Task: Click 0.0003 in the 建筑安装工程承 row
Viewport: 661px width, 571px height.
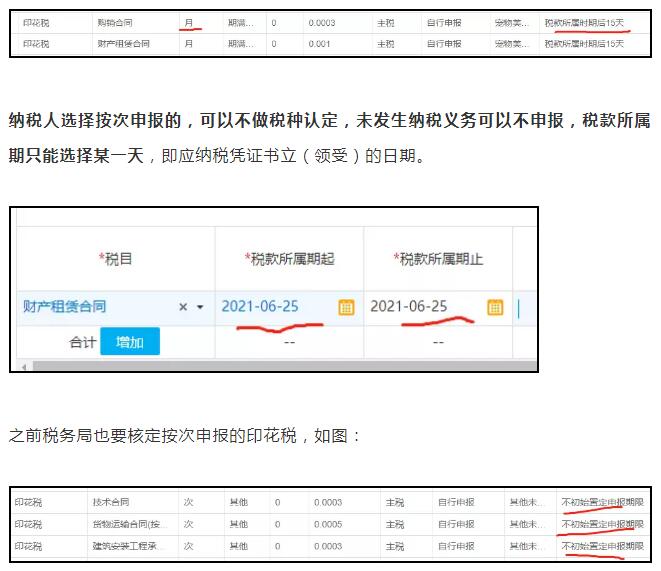Action: [x=328, y=546]
